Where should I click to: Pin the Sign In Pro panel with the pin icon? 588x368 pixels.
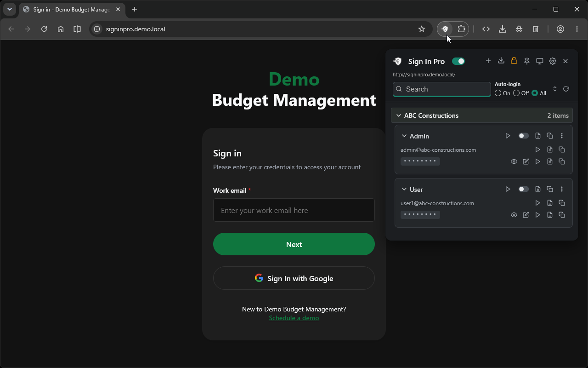(527, 61)
